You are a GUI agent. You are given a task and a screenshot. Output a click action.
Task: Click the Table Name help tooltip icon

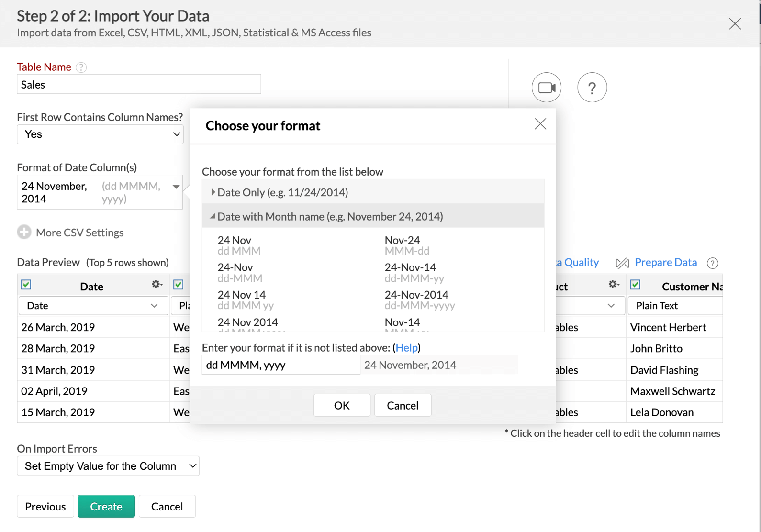click(81, 67)
